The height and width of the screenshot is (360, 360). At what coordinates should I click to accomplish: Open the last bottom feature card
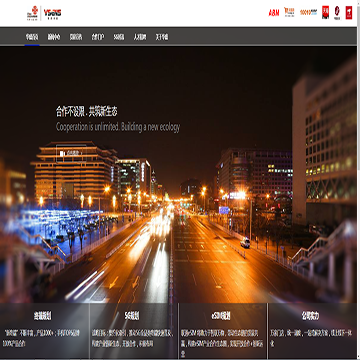click(312, 331)
